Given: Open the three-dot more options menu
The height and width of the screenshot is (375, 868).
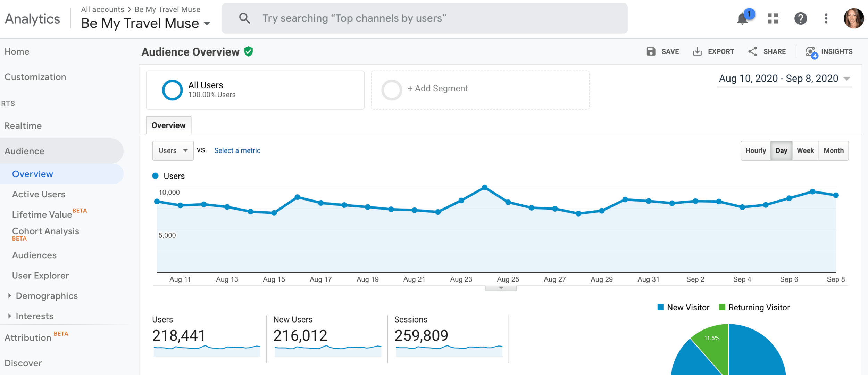Looking at the screenshot, I should tap(826, 18).
